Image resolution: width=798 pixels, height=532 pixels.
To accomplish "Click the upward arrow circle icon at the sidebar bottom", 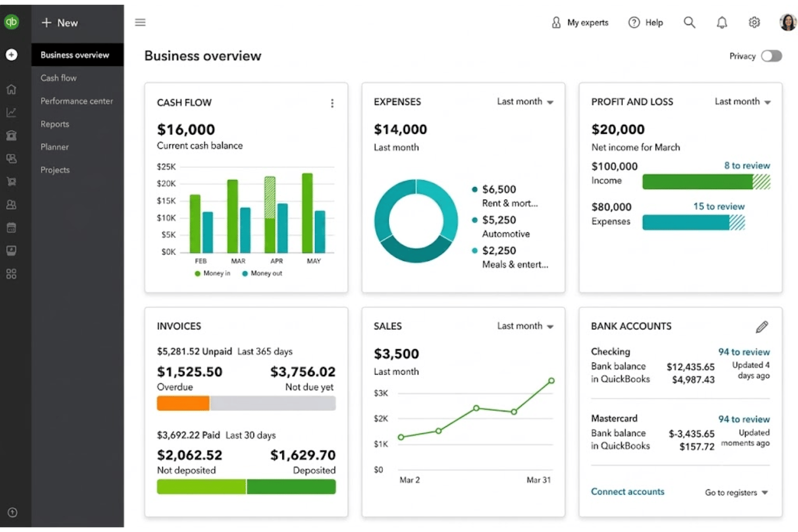I will coord(12,513).
